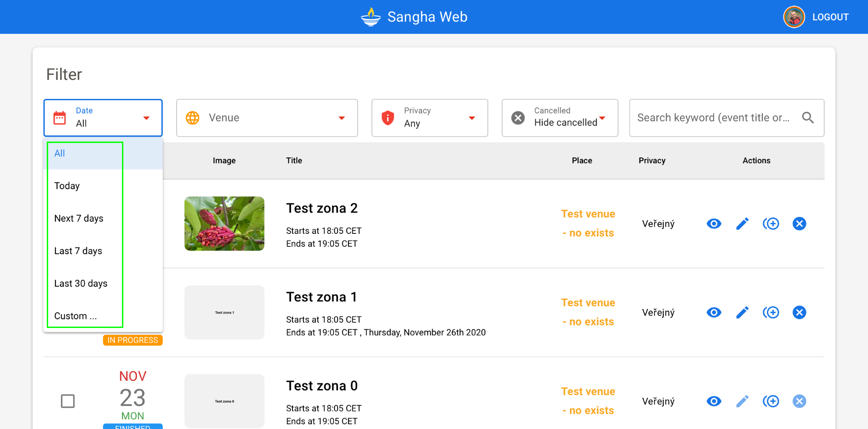Click the Sangha Web lamp logo
The width and height of the screenshot is (868, 429).
coord(371,17)
